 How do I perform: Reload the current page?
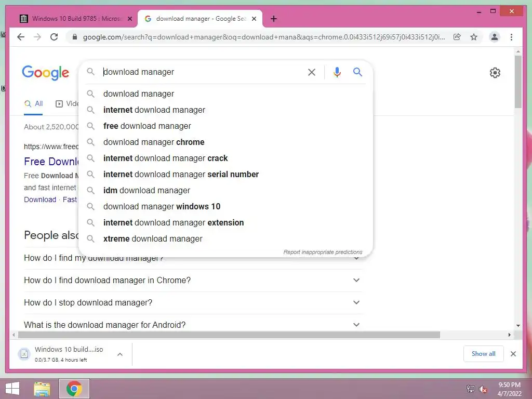[x=54, y=37]
